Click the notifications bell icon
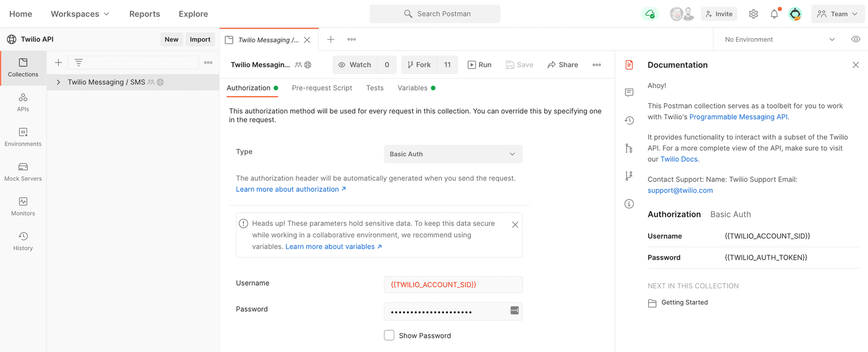 point(774,14)
